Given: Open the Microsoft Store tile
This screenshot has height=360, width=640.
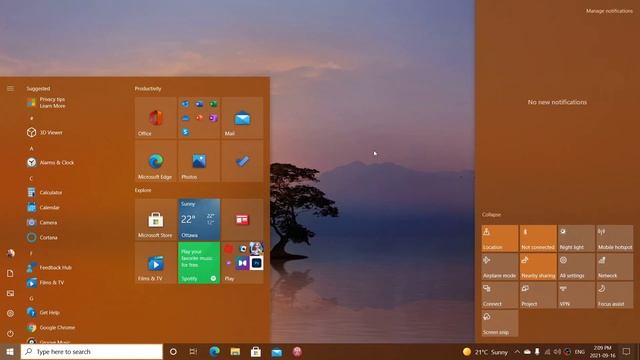Looking at the screenshot, I should (x=156, y=220).
